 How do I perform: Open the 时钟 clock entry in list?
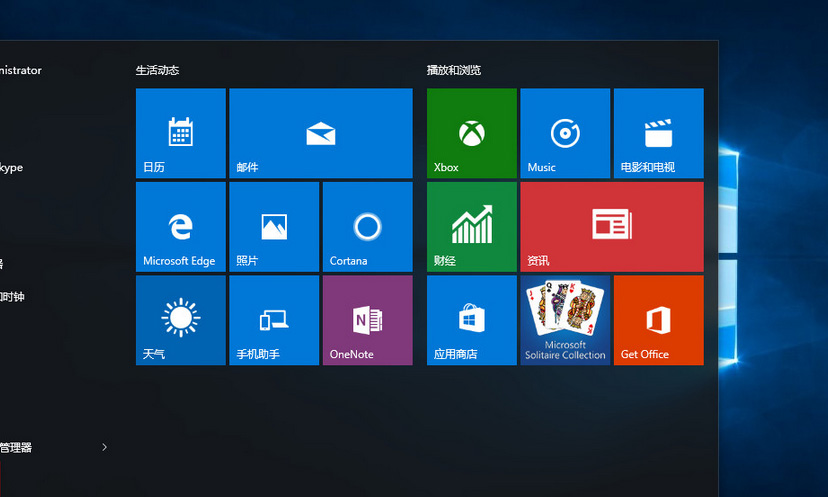[x=12, y=297]
